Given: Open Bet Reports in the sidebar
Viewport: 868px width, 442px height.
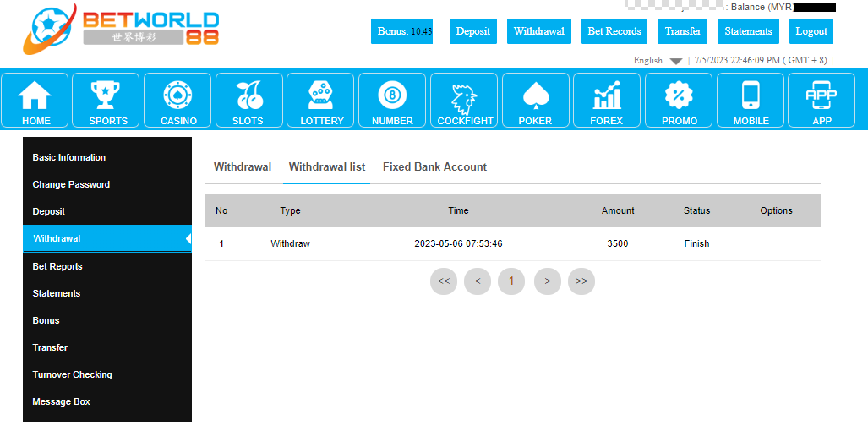Looking at the screenshot, I should pyautogui.click(x=57, y=266).
